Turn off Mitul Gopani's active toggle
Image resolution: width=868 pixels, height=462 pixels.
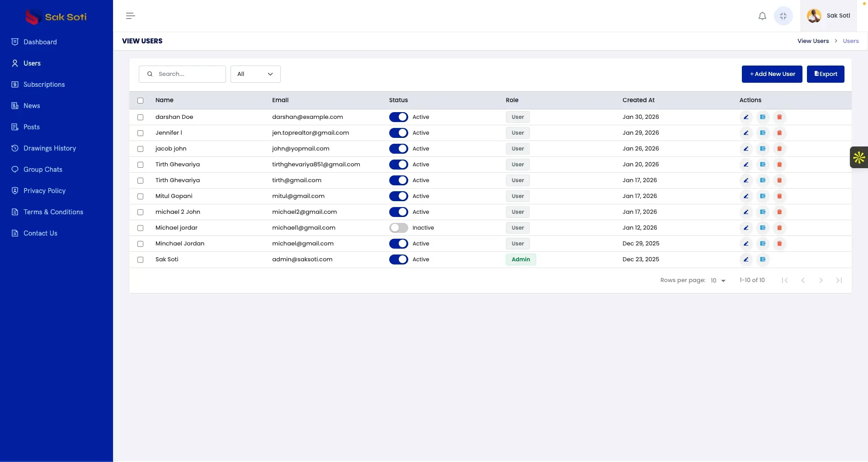(398, 196)
